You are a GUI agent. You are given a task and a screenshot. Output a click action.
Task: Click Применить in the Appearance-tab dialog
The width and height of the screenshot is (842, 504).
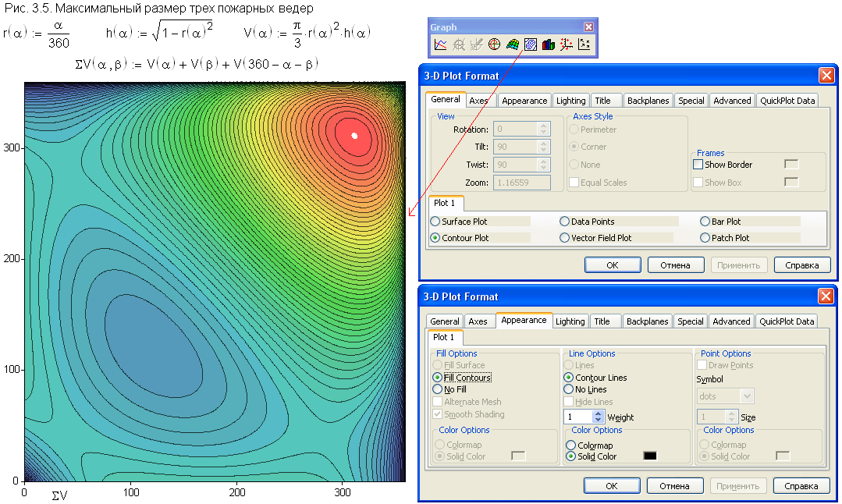[x=738, y=486]
